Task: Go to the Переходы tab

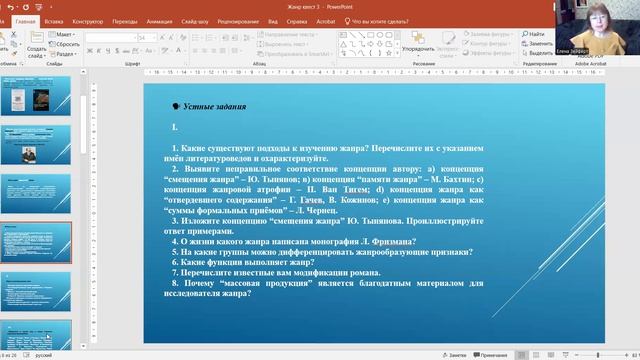Action: click(125, 22)
